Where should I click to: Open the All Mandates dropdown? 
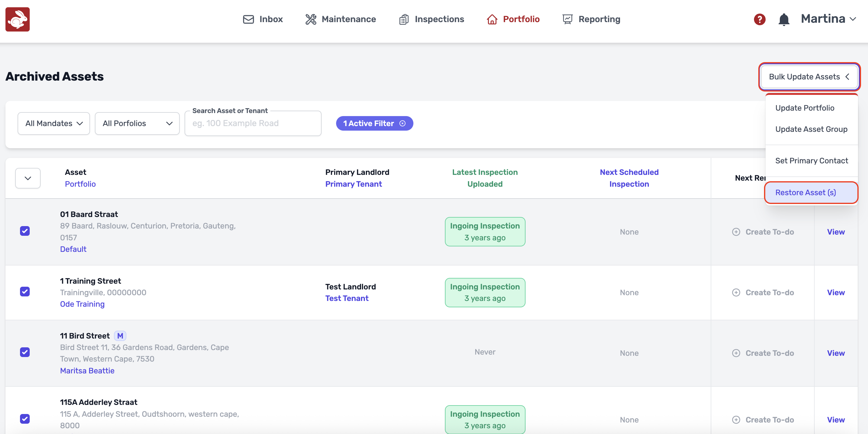point(54,123)
